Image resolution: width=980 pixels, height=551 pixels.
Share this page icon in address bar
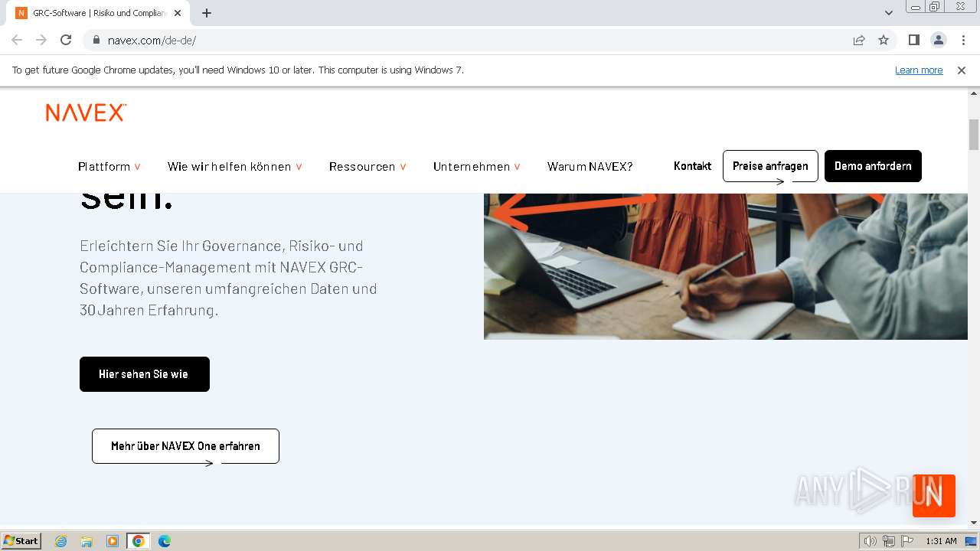(859, 40)
